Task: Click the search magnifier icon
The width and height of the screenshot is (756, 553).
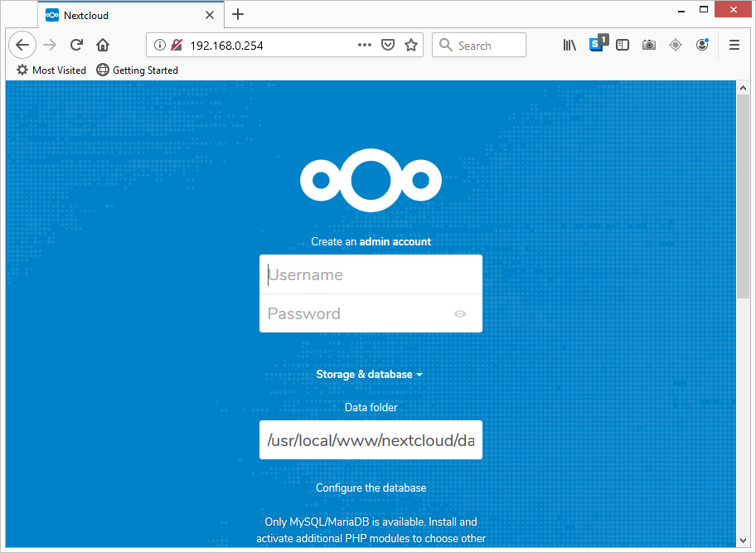Action: [x=446, y=46]
